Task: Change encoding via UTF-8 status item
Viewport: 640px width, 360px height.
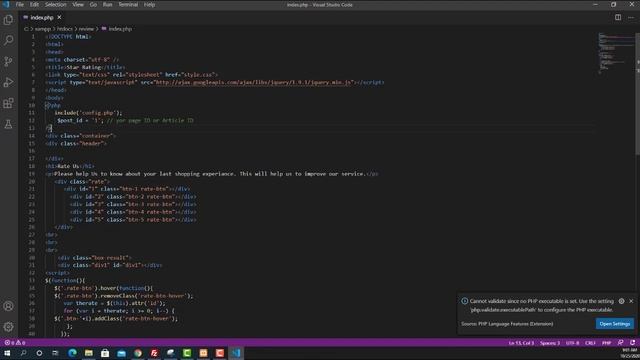Action: 572,343
